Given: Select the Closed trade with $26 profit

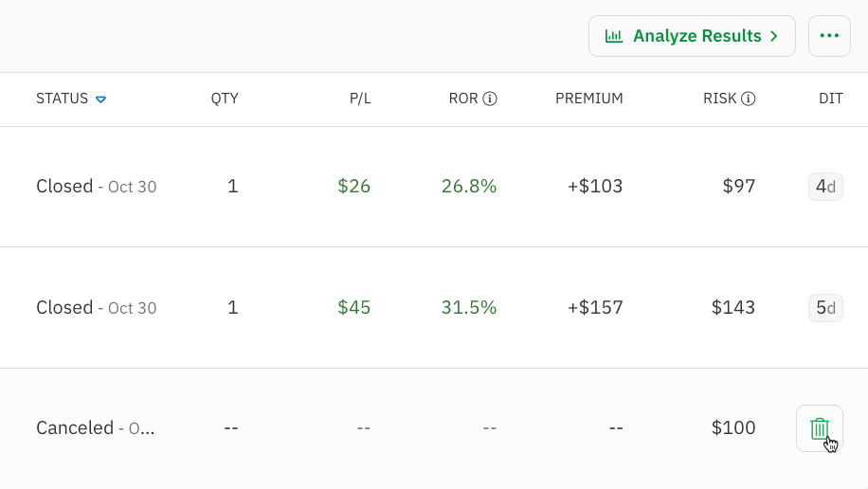Looking at the screenshot, I should pyautogui.click(x=64, y=187).
